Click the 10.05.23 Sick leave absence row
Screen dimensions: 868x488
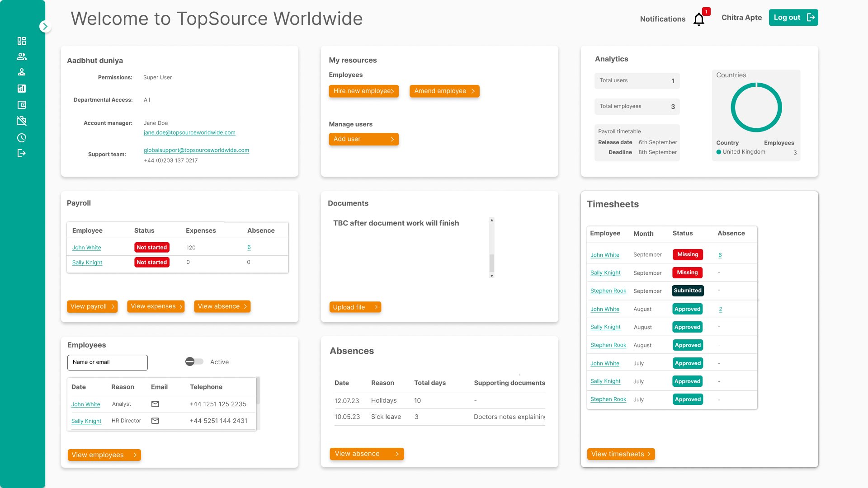439,417
